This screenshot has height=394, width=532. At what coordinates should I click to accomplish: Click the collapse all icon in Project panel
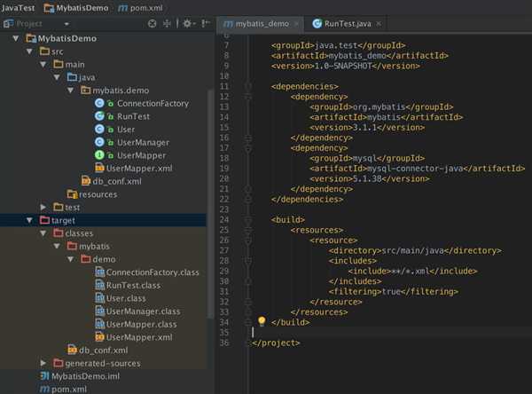[168, 23]
